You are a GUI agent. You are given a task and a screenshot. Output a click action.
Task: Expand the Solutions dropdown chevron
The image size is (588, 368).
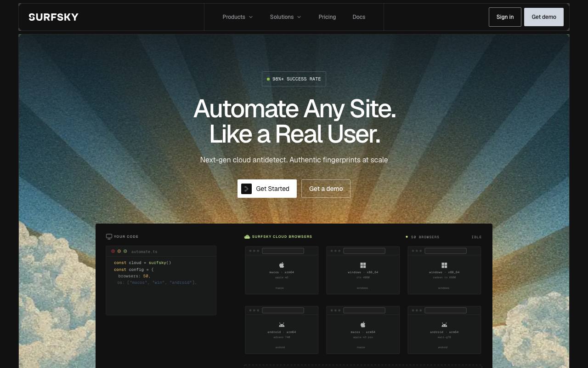click(x=299, y=17)
